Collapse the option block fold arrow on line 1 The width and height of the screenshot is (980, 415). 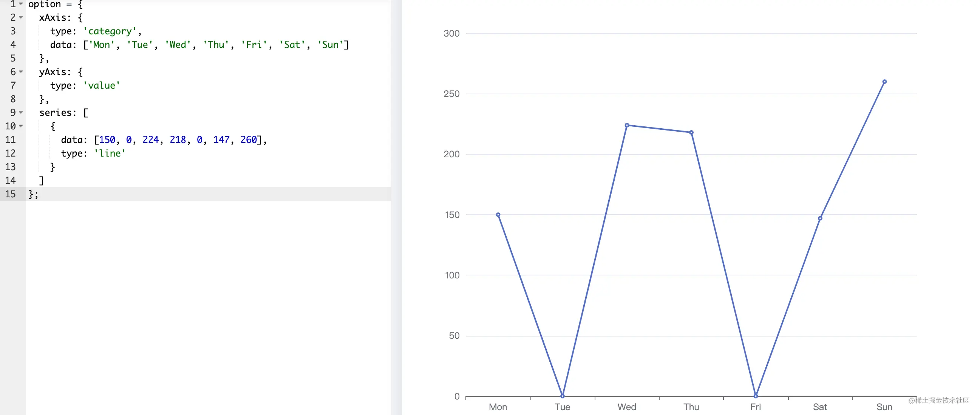click(21, 4)
